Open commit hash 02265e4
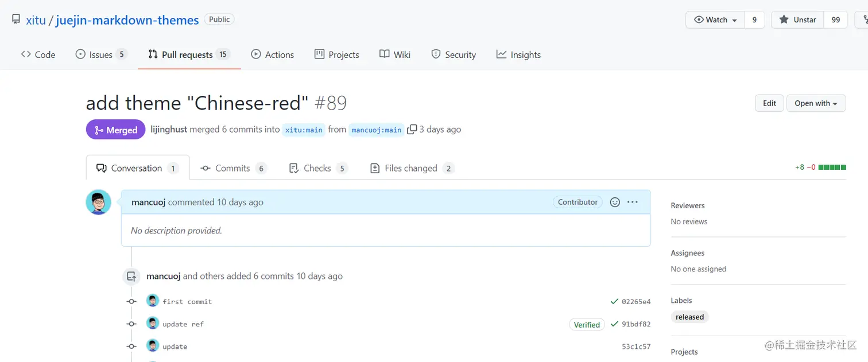 click(636, 301)
